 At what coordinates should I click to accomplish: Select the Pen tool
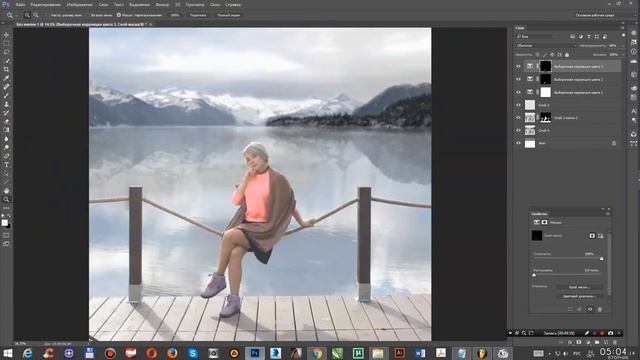coord(6,156)
